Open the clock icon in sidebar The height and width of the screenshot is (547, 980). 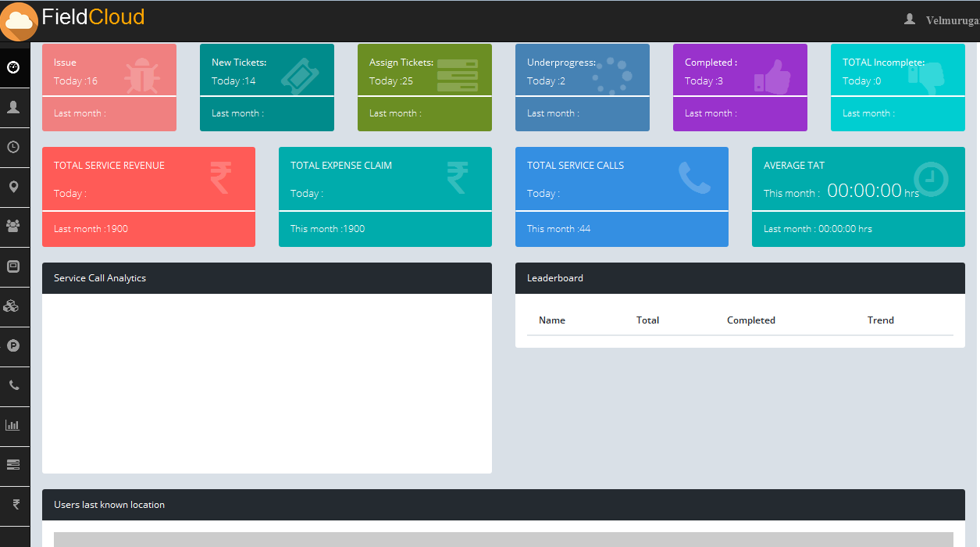click(13, 147)
